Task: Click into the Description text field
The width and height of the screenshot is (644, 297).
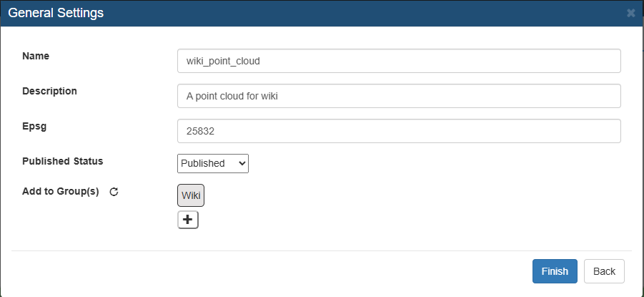Action: tap(399, 96)
